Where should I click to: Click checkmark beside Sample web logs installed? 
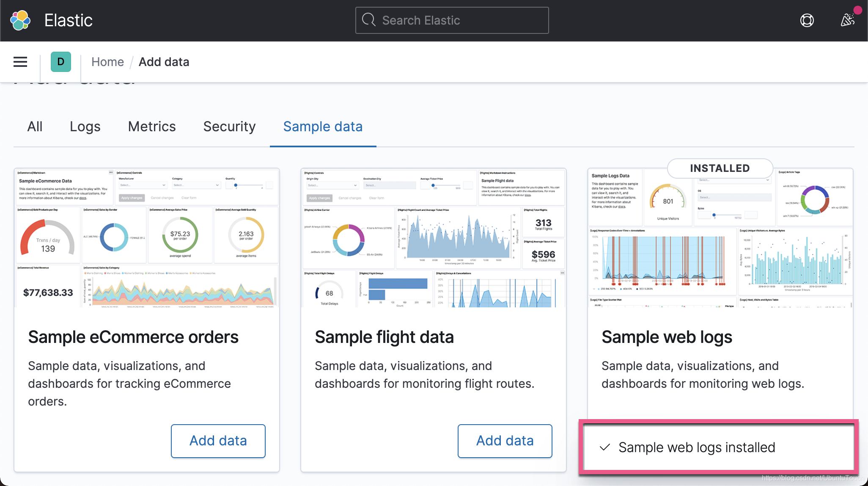point(605,447)
